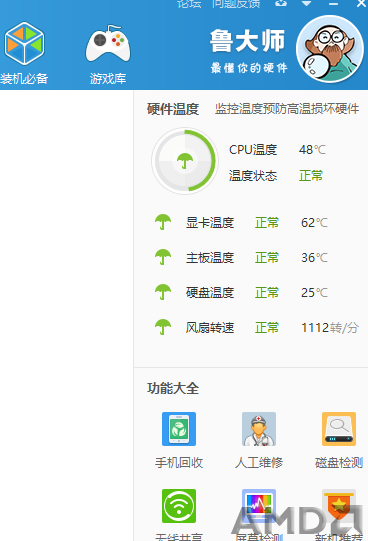368x541 pixels.
Task: Open the 问题反馈 feedback link
Action: pyautogui.click(x=236, y=4)
